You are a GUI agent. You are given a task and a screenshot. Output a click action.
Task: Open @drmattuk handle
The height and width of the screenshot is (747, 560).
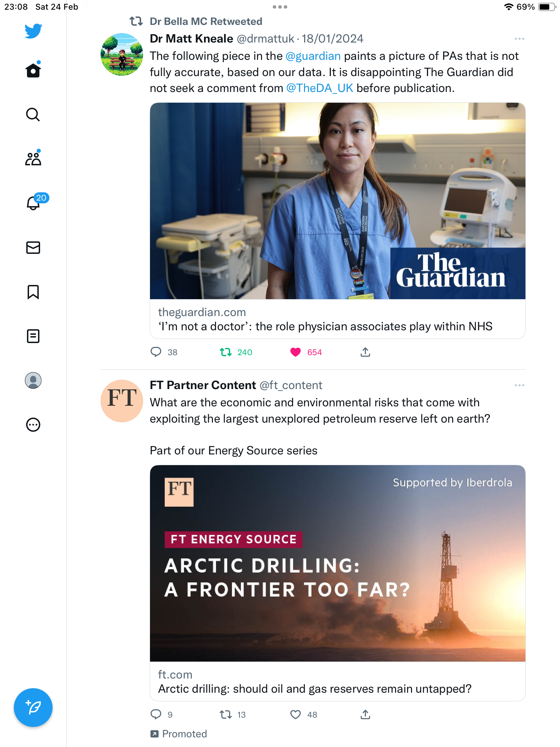pyautogui.click(x=265, y=38)
